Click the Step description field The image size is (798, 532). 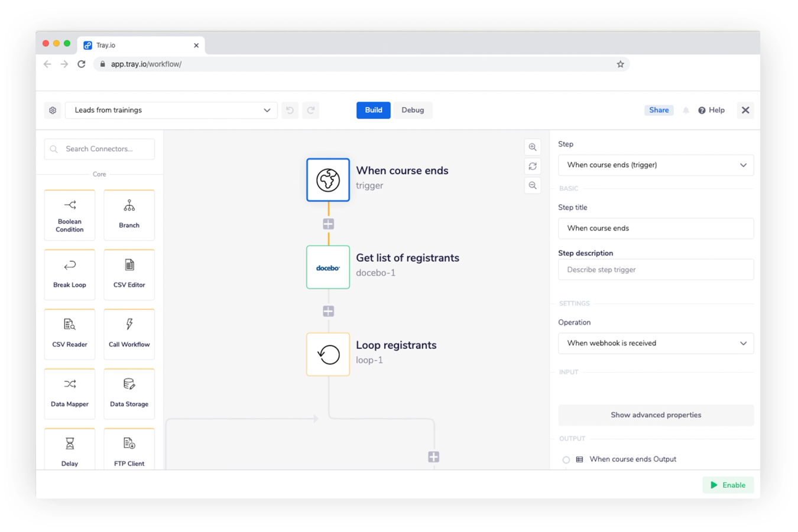656,270
